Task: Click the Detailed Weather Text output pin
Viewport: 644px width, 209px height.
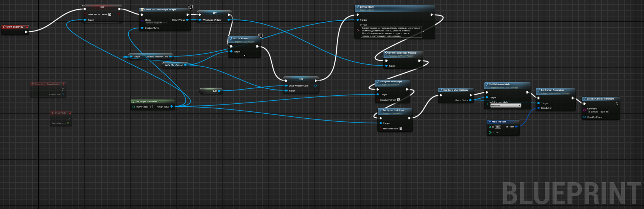Action: point(170,57)
